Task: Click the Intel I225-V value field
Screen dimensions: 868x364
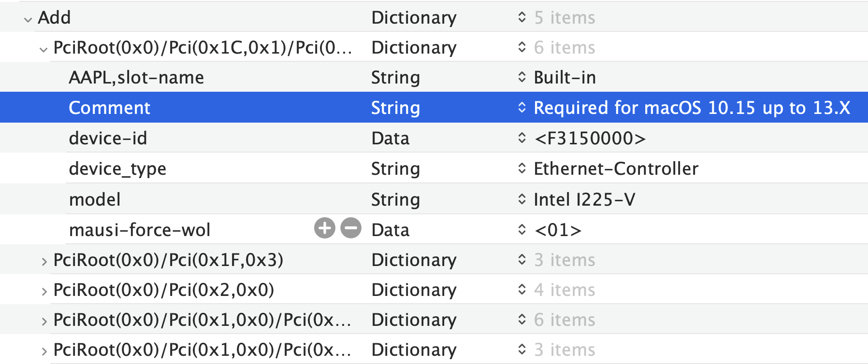Action: pyautogui.click(x=584, y=199)
